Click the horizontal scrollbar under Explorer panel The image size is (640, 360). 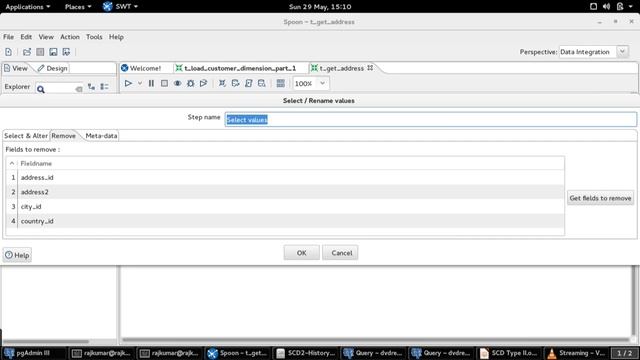(46, 341)
